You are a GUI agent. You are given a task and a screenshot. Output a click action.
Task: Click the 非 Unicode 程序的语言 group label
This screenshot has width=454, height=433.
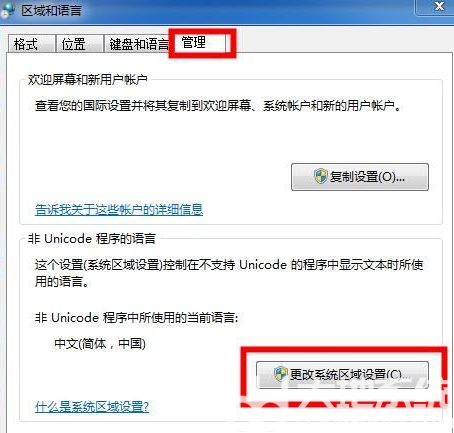click(x=92, y=239)
